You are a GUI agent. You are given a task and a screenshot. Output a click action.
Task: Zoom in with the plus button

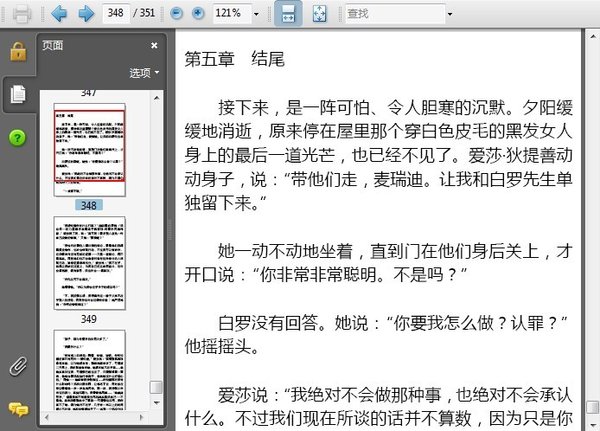[x=198, y=13]
